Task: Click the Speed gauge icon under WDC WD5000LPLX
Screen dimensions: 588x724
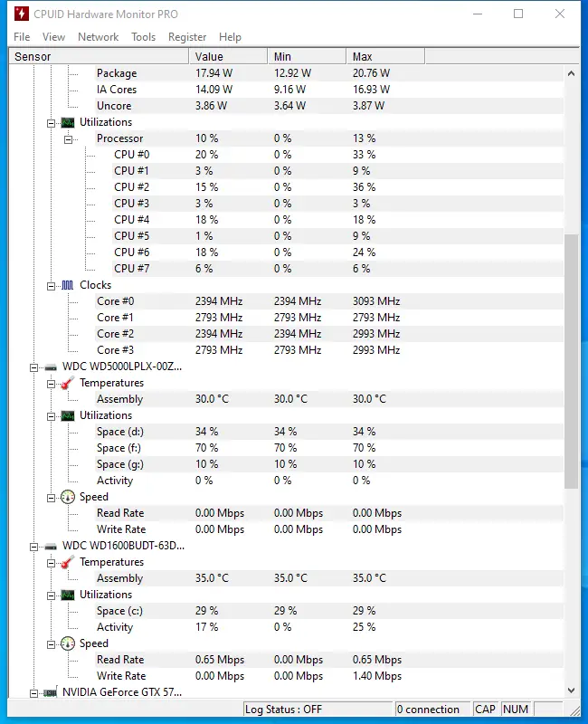Action: click(x=65, y=497)
